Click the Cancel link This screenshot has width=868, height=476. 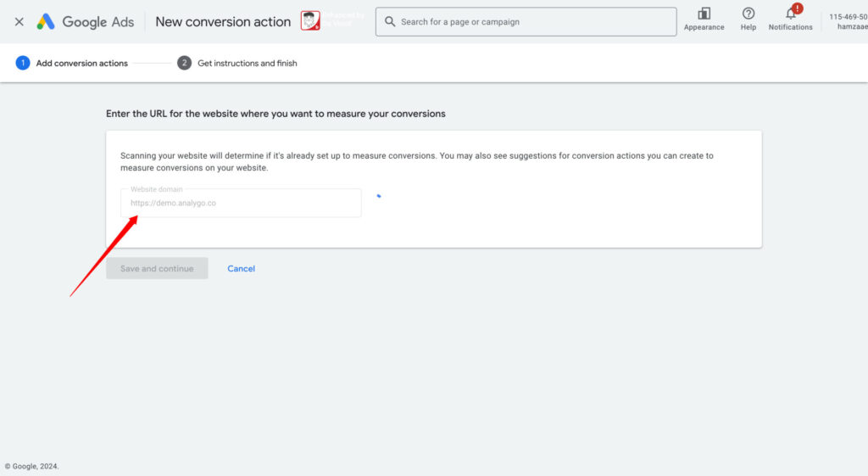click(241, 269)
